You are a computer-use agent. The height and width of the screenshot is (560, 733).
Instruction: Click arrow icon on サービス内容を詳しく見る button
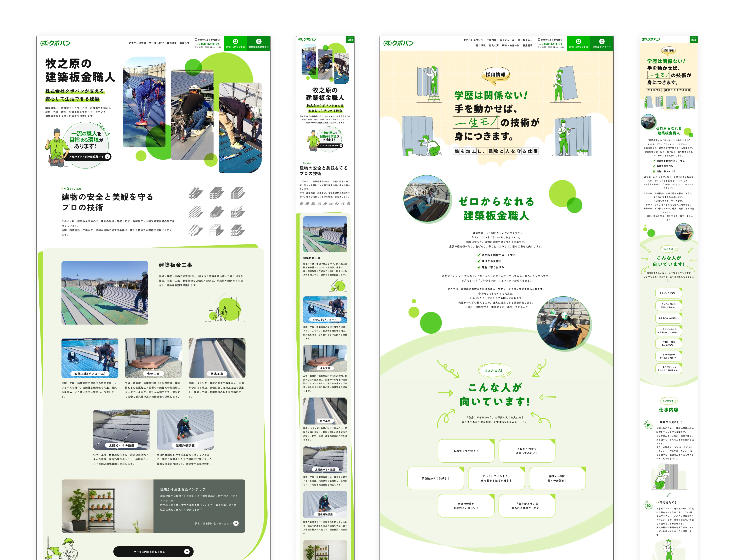(x=187, y=551)
